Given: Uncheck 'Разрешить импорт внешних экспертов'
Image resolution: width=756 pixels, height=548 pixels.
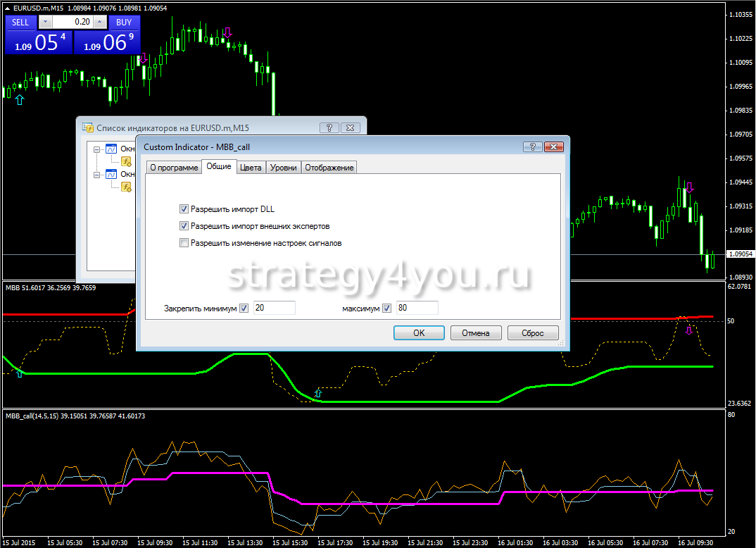Looking at the screenshot, I should tap(184, 226).
